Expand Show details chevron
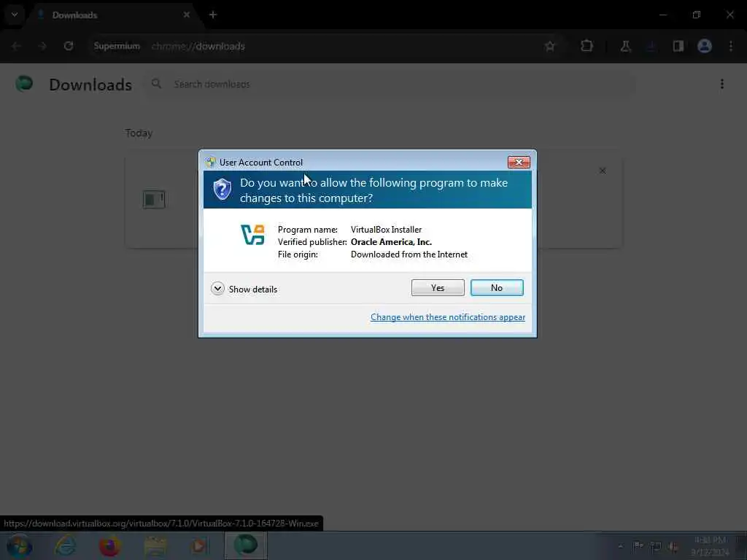Screen dimensions: 747x560 pyautogui.click(x=217, y=289)
